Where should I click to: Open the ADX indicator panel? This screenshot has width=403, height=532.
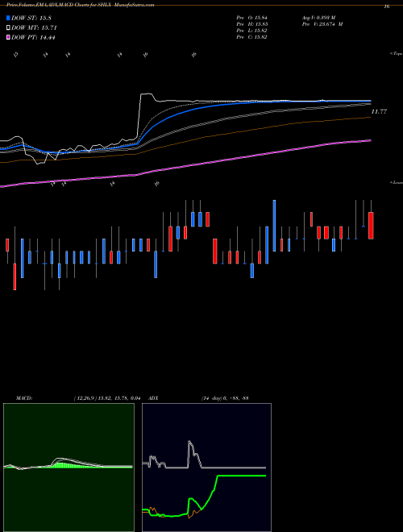point(206,468)
